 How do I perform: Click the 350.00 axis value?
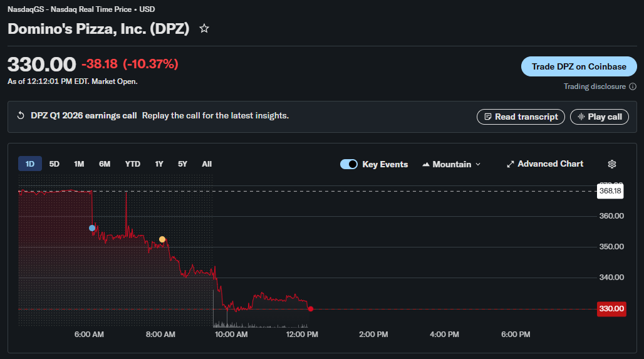click(611, 247)
